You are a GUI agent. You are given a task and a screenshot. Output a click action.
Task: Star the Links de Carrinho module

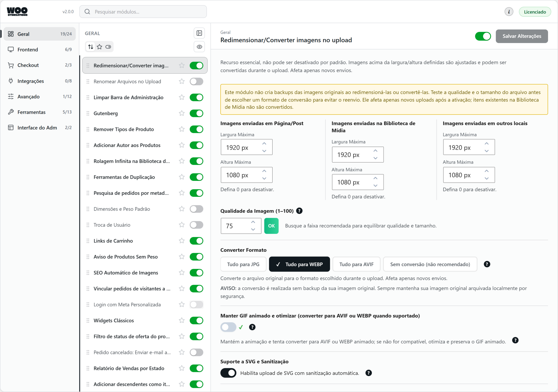click(x=182, y=241)
